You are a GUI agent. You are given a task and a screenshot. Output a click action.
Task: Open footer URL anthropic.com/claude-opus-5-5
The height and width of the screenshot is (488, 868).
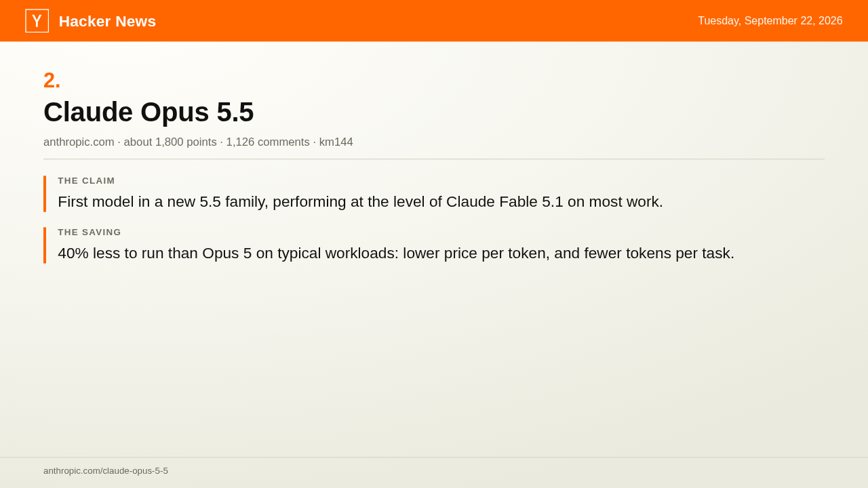point(106,471)
